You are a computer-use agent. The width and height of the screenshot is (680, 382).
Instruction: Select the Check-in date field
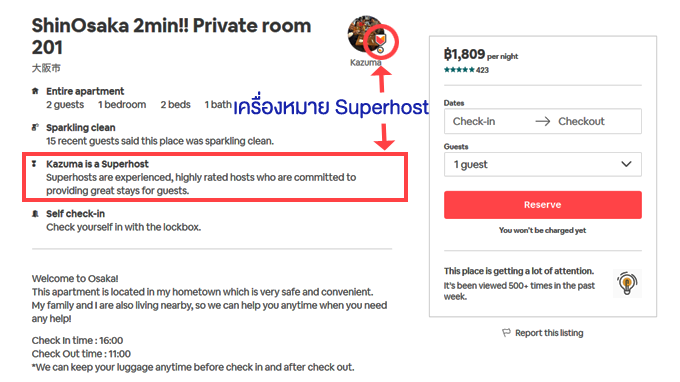[x=474, y=121]
